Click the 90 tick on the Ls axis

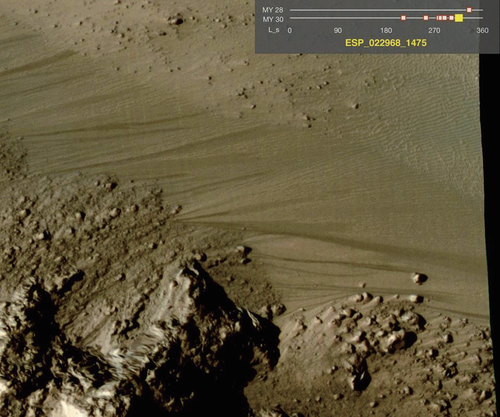click(338, 30)
